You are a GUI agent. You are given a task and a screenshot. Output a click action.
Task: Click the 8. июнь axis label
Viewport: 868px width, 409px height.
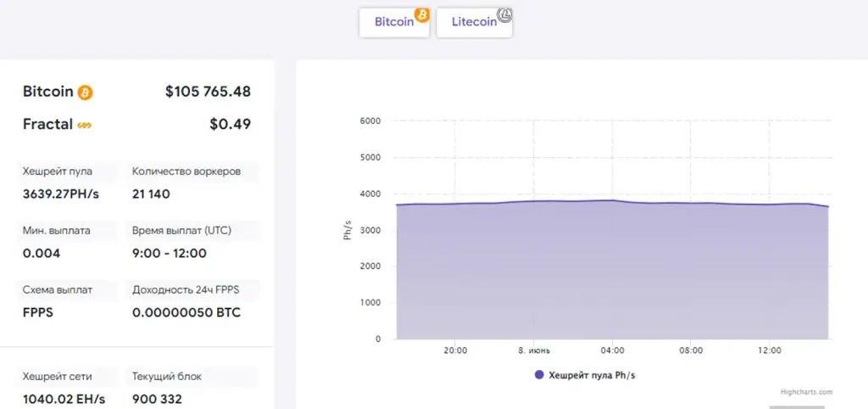pyautogui.click(x=534, y=350)
